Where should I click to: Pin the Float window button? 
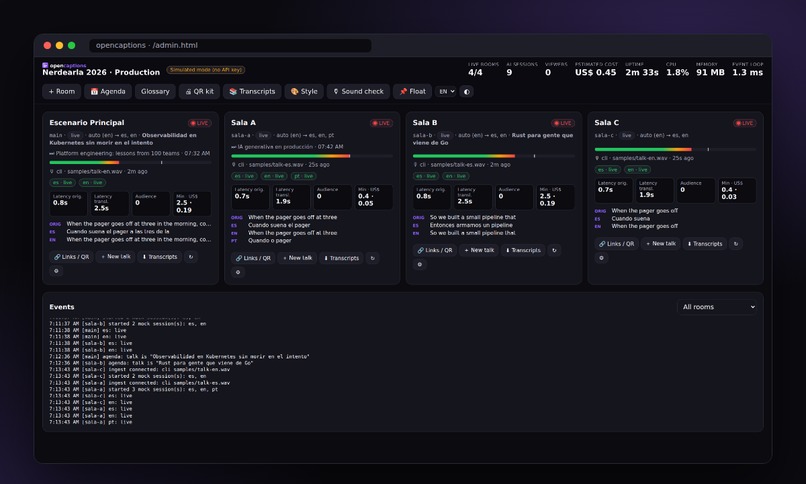click(413, 91)
